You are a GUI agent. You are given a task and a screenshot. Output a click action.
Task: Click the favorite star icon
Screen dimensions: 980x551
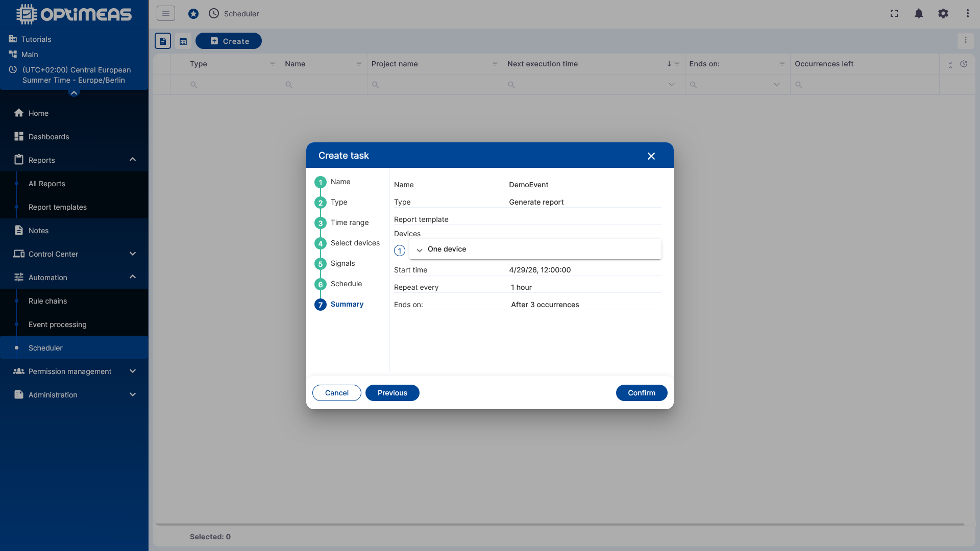193,14
